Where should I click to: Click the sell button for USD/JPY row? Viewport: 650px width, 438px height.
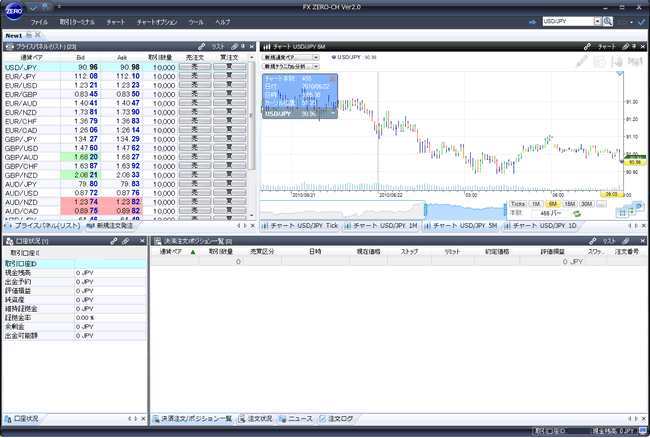(195, 67)
